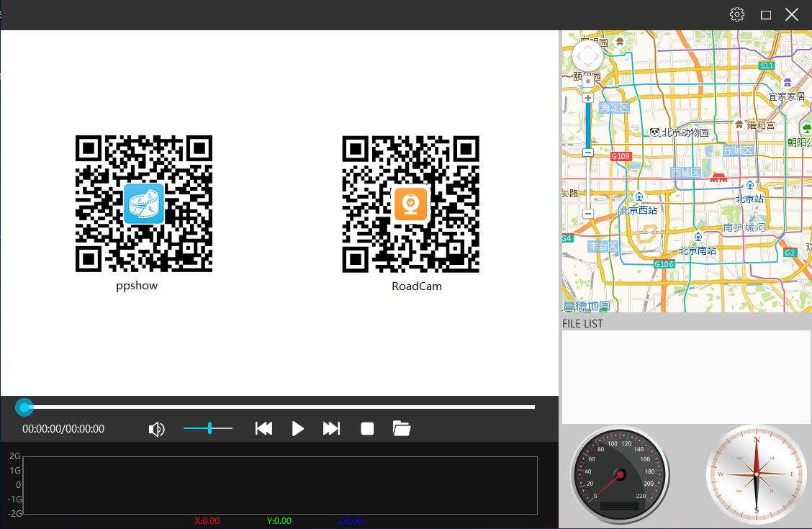This screenshot has height=529, width=812.
Task: Open the settings gear in title bar
Action: pos(736,14)
